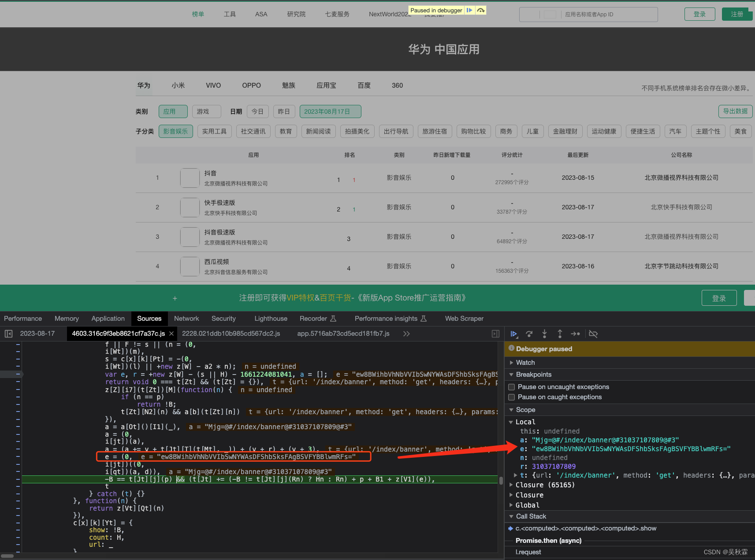Deactivate breakpoints icon in debugger toolbar
Image resolution: width=755 pixels, height=560 pixels.
(593, 334)
